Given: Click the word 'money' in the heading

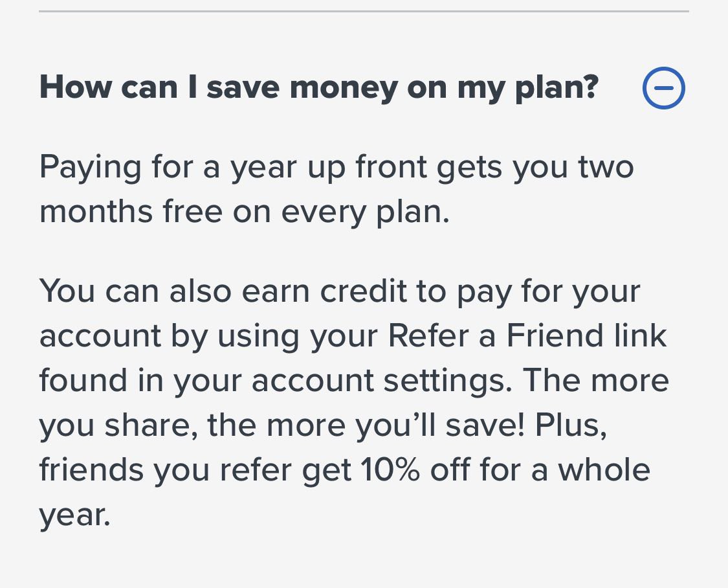Looking at the screenshot, I should 344,88.
